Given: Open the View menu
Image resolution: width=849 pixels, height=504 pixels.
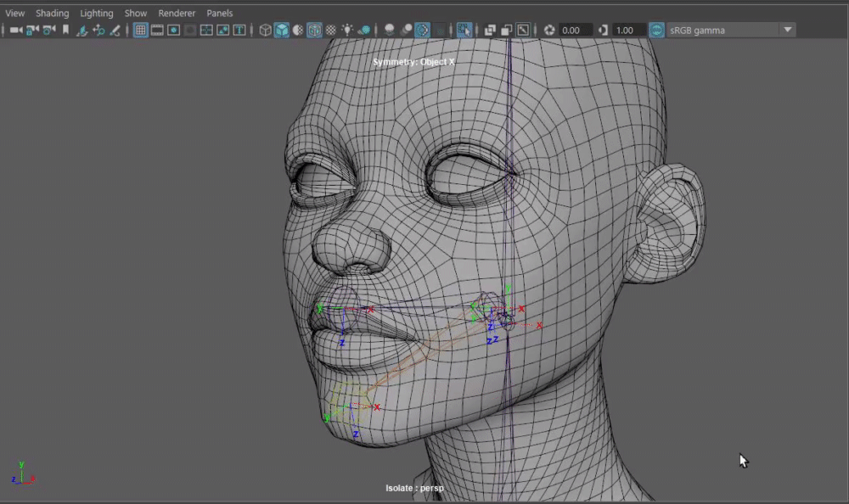Looking at the screenshot, I should point(14,13).
